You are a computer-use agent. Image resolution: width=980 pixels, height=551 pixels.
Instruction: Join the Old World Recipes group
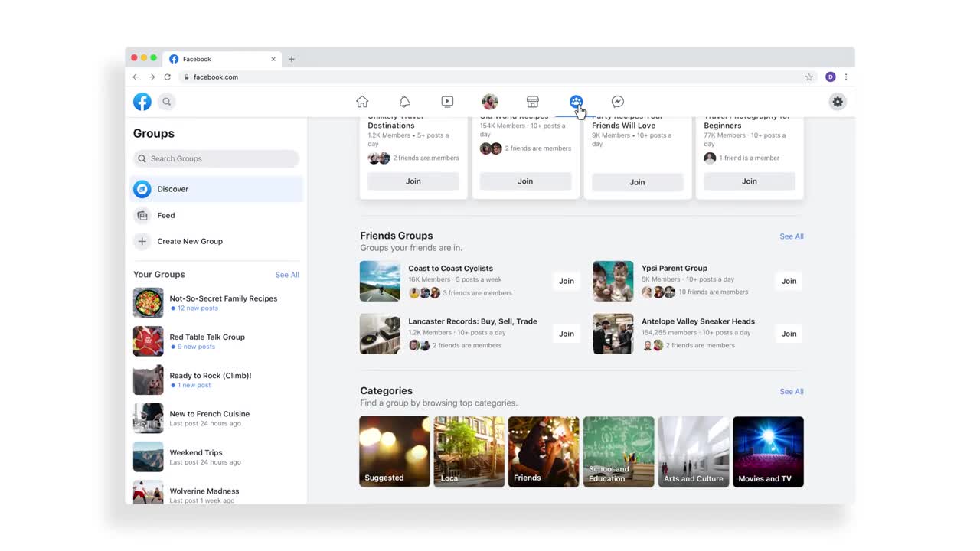525,181
